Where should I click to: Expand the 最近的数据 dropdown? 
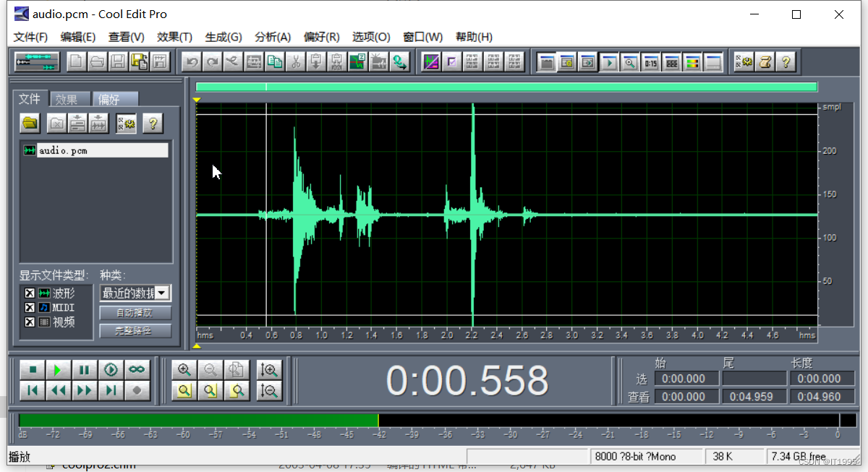tap(163, 293)
